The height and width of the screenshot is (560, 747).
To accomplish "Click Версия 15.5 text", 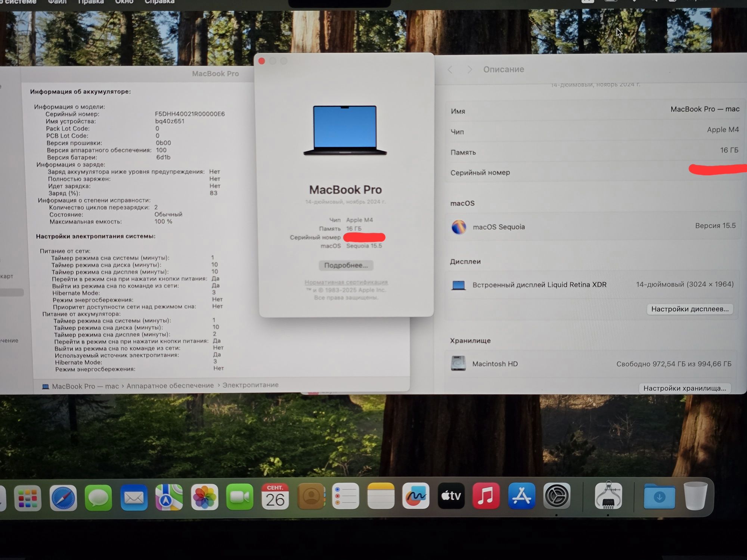I will point(715,226).
